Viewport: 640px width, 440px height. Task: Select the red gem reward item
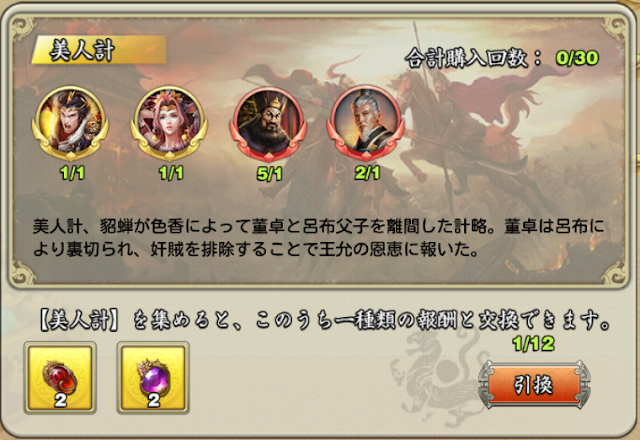pos(60,378)
